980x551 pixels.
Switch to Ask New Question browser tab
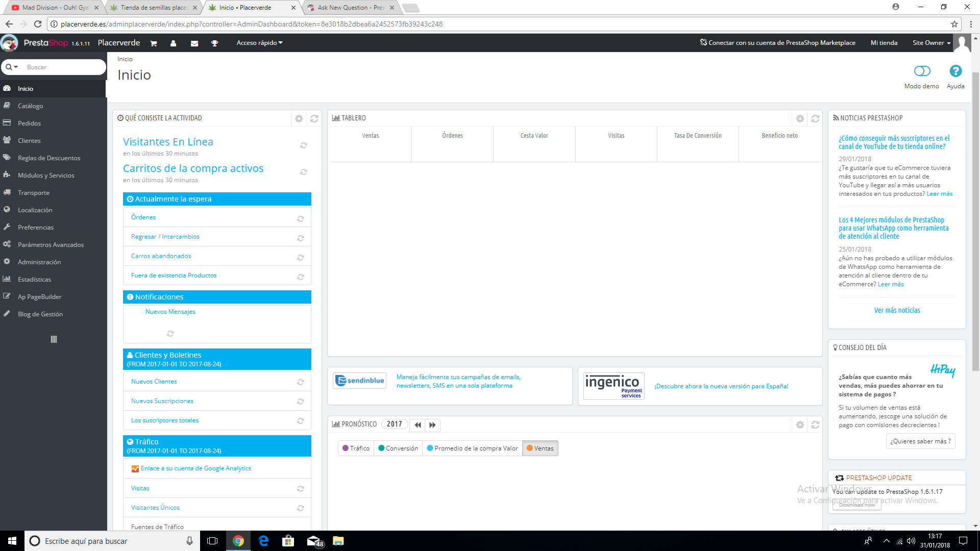(351, 8)
